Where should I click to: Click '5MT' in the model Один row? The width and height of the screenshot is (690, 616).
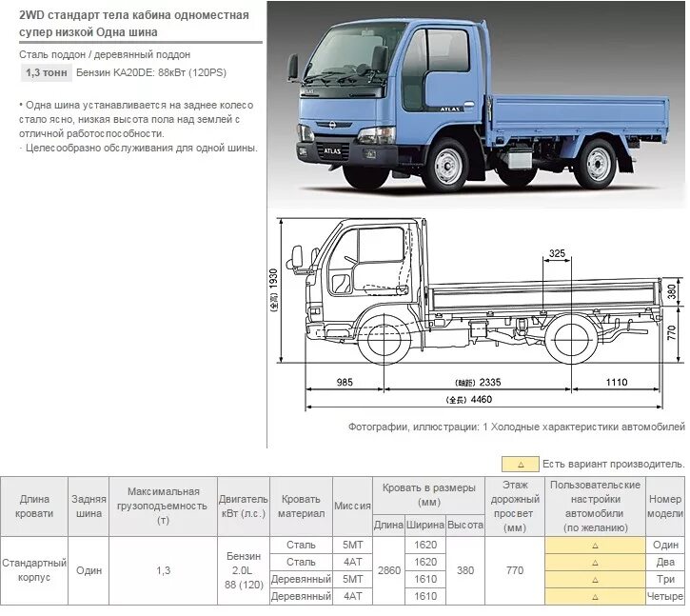pos(352,546)
